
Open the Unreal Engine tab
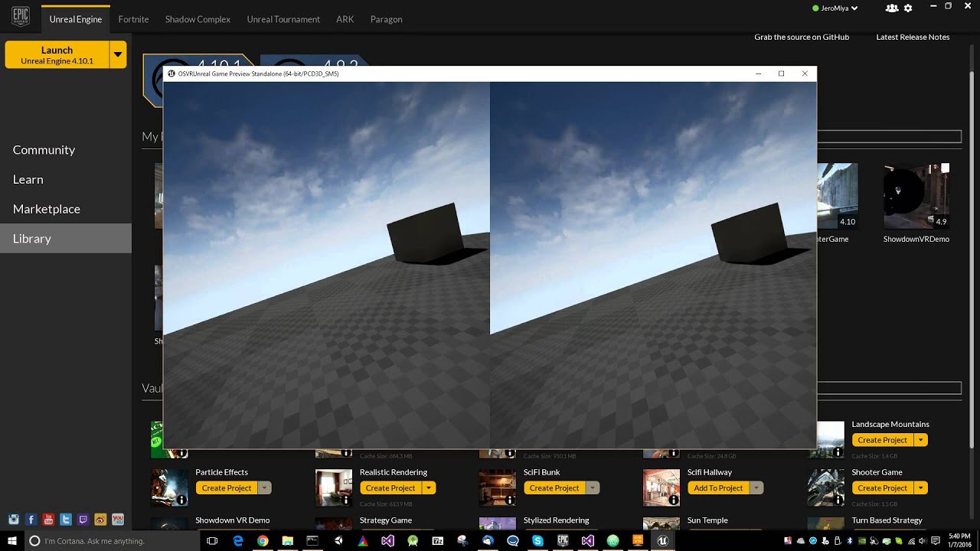coord(76,19)
